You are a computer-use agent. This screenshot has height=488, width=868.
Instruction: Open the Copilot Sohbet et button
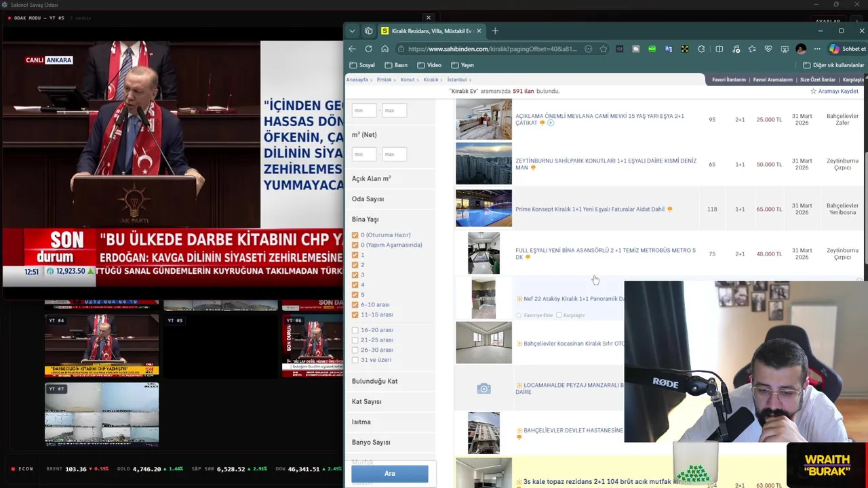click(847, 49)
